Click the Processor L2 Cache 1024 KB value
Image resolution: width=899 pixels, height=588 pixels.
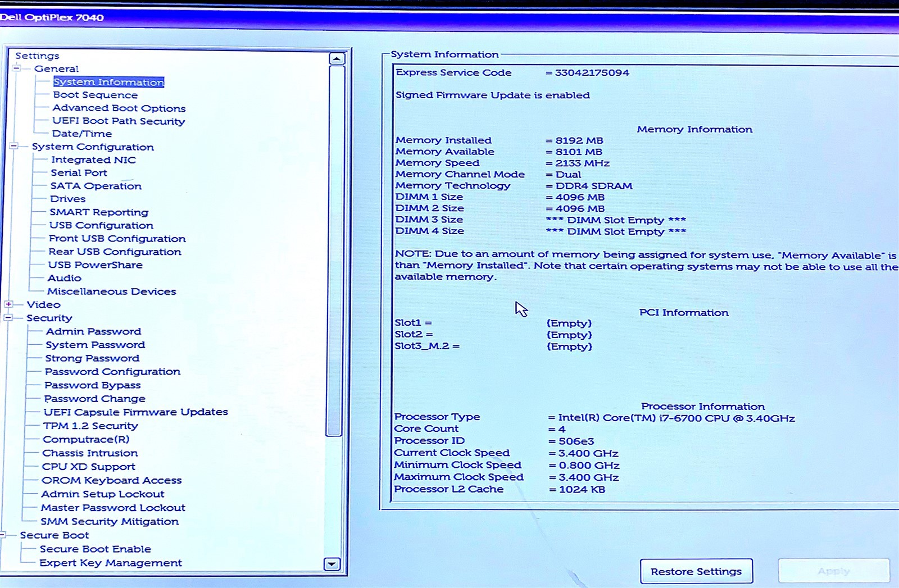[x=582, y=490]
